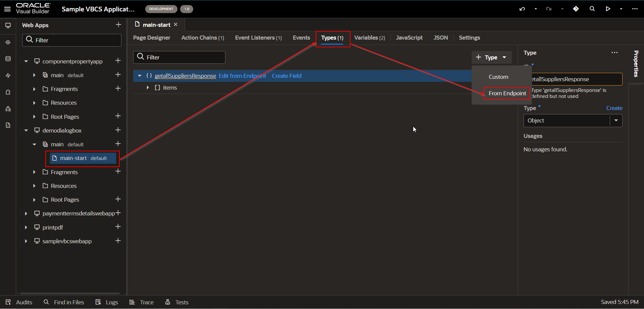The height and width of the screenshot is (309, 644).
Task: Click the Preview play icon
Action: 608,9
